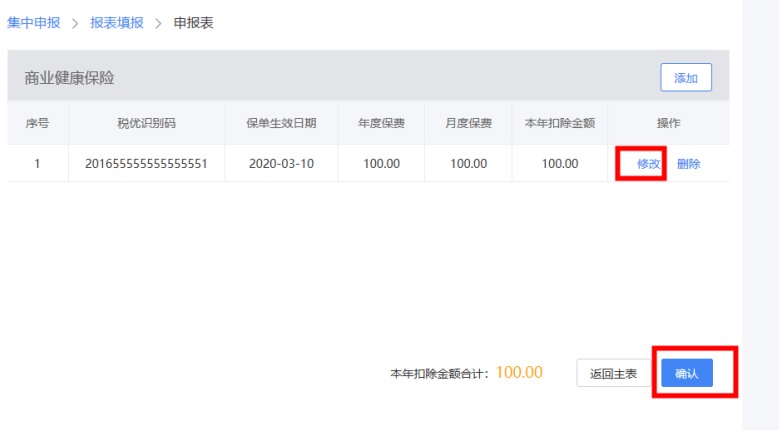The image size is (779, 430).
Task: Click the orange 100.00 deduction total
Action: (x=519, y=373)
